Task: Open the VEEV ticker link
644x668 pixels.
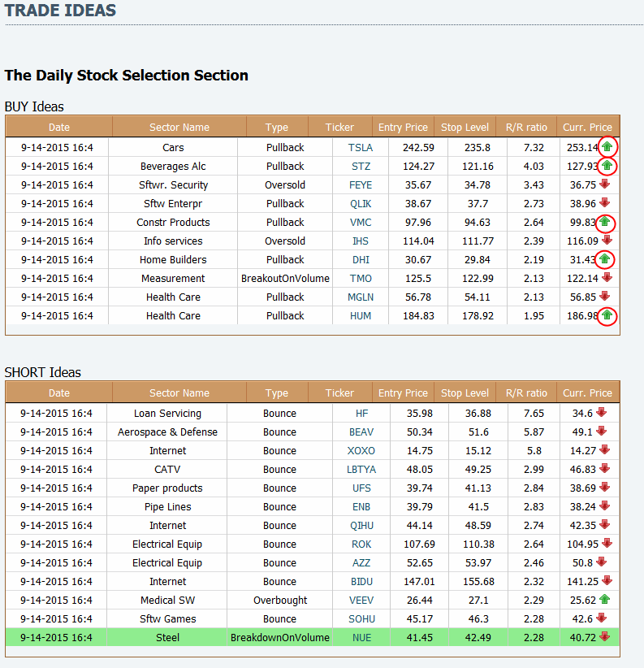Action: [x=361, y=601]
